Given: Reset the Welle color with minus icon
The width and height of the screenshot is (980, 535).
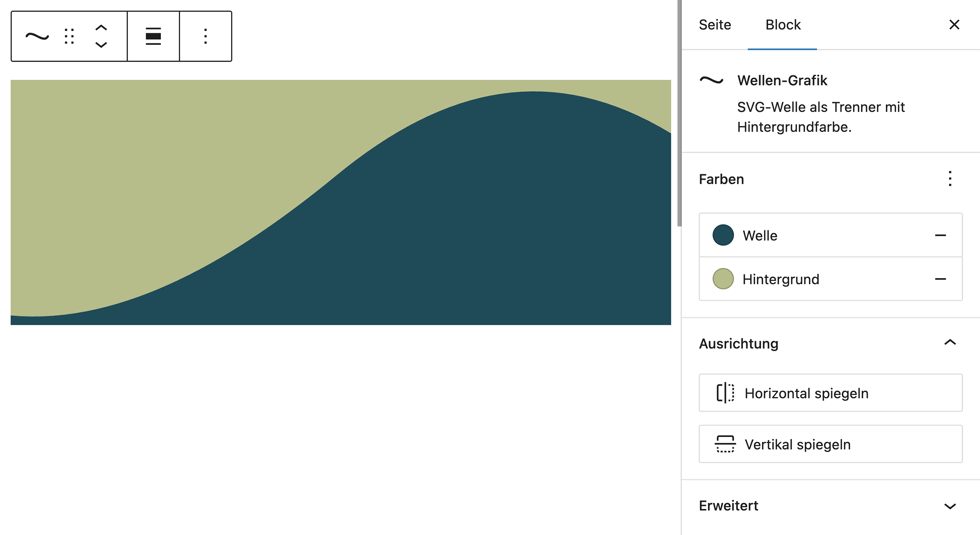Looking at the screenshot, I should (940, 235).
